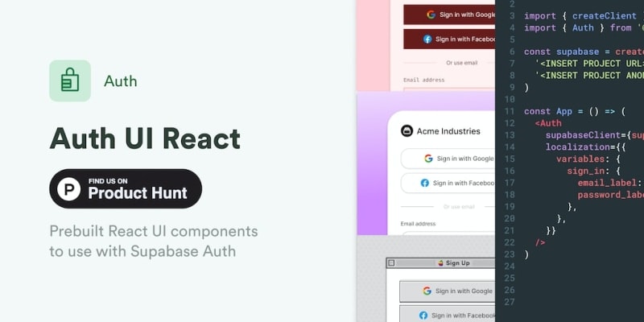
Task: Click the 'Sign Up' window title text
Action: coord(457,263)
